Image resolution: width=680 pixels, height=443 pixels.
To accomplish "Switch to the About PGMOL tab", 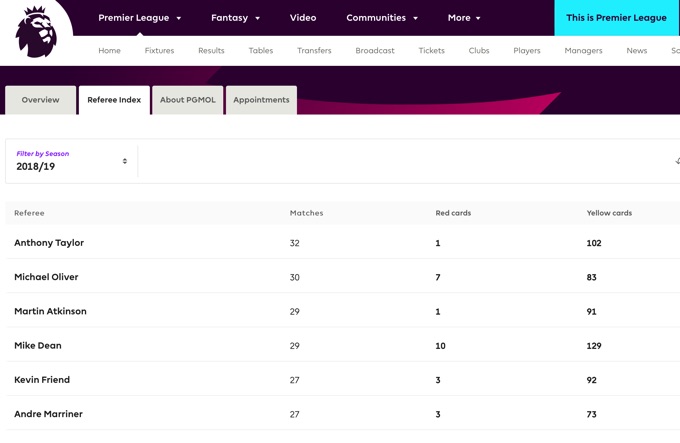I will point(188,100).
